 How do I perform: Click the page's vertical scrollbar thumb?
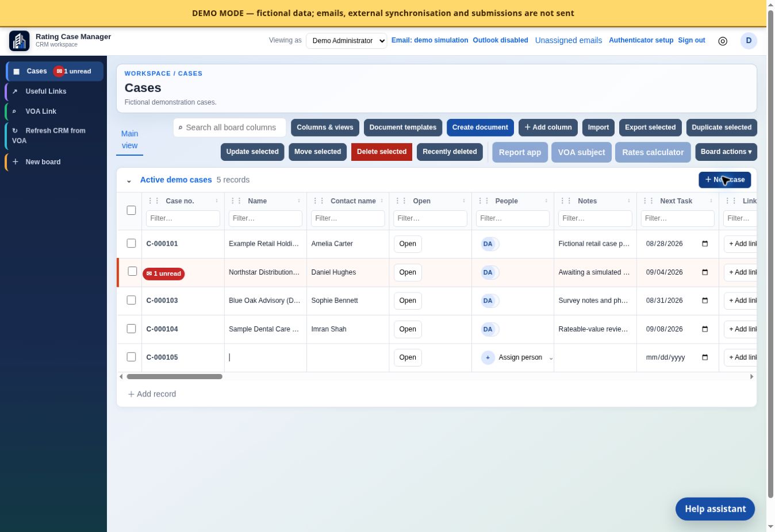771,253
